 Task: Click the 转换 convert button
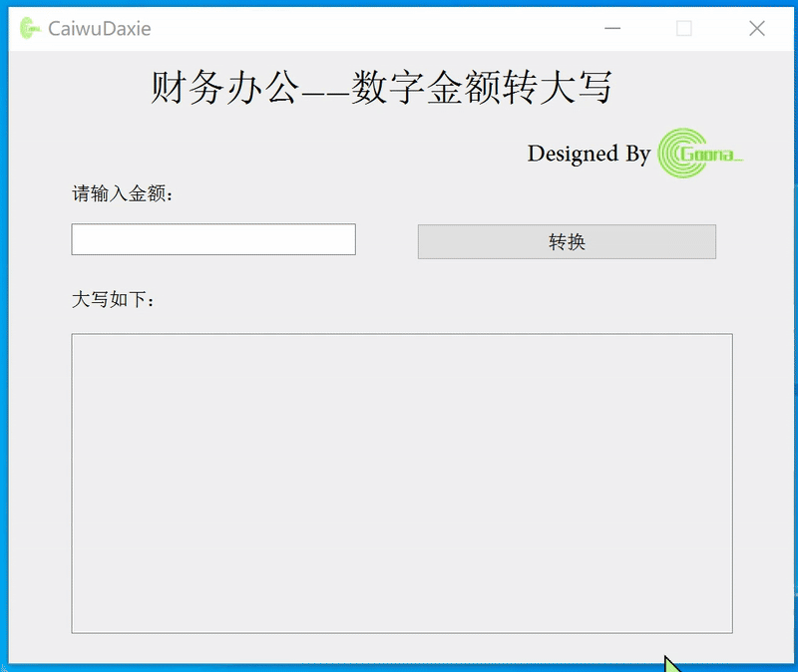point(567,241)
